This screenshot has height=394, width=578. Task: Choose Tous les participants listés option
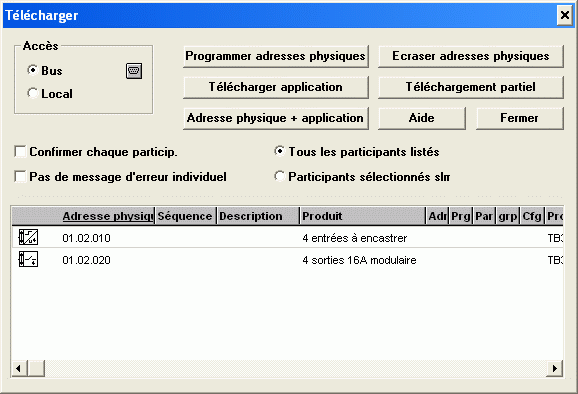(279, 151)
